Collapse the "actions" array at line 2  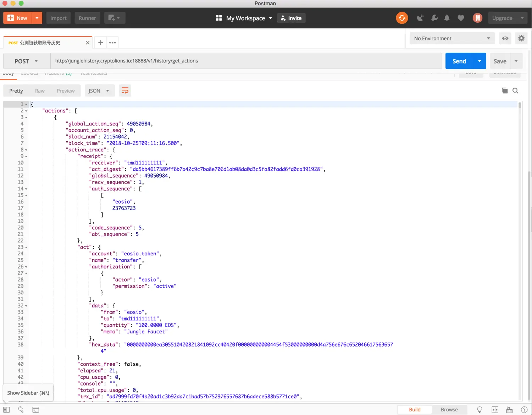click(x=26, y=111)
